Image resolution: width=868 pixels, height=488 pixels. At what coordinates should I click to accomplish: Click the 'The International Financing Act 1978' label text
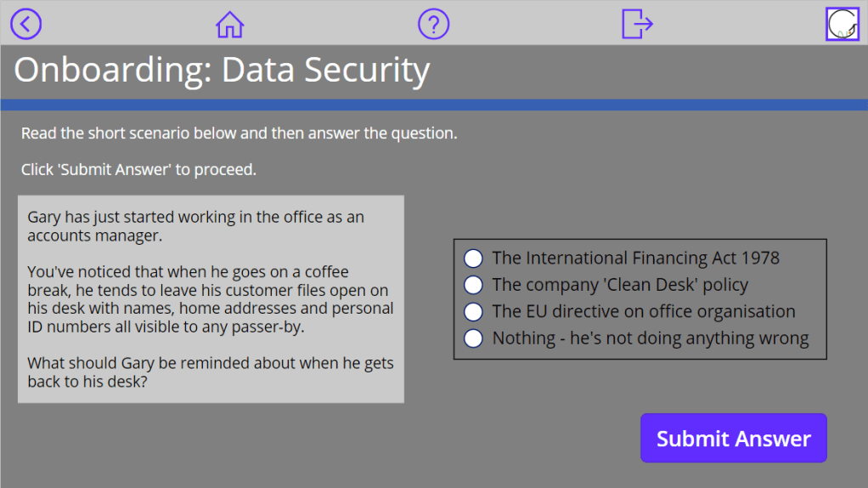pyautogui.click(x=635, y=258)
